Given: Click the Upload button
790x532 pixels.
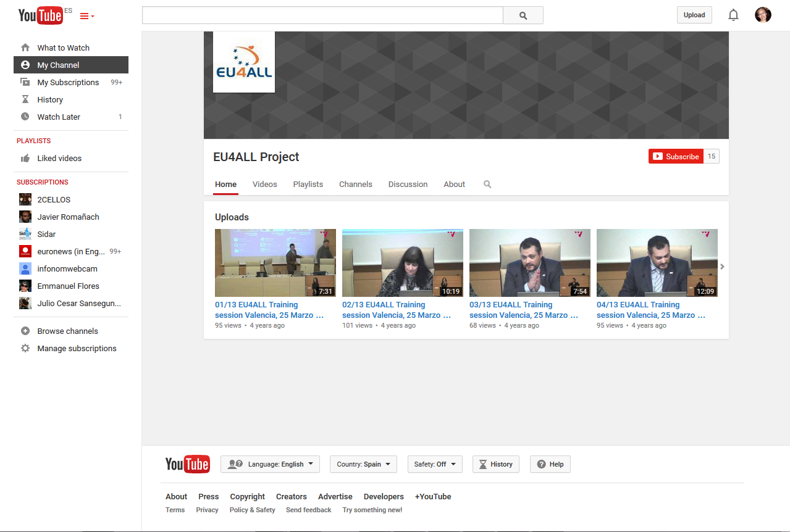Looking at the screenshot, I should (x=694, y=15).
